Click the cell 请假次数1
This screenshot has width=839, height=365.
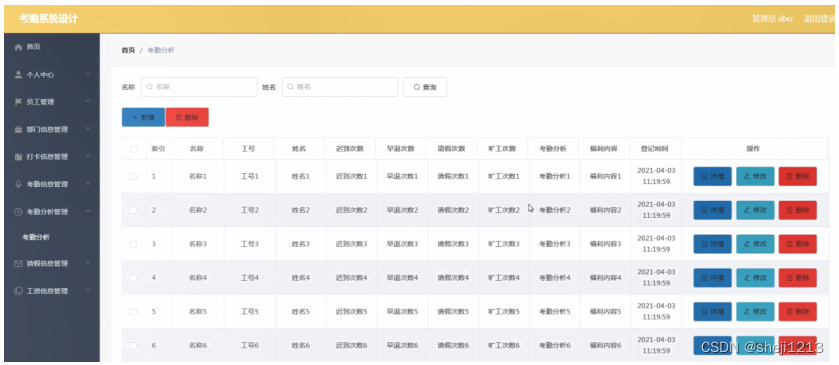click(x=453, y=176)
